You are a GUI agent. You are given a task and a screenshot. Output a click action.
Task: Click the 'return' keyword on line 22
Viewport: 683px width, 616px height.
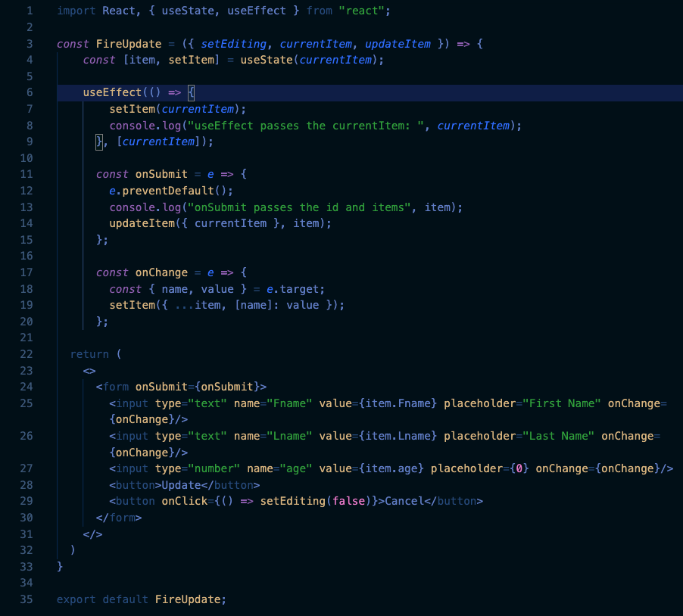pos(89,354)
